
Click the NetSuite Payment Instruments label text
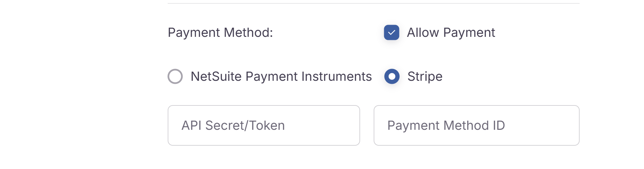pos(281,76)
